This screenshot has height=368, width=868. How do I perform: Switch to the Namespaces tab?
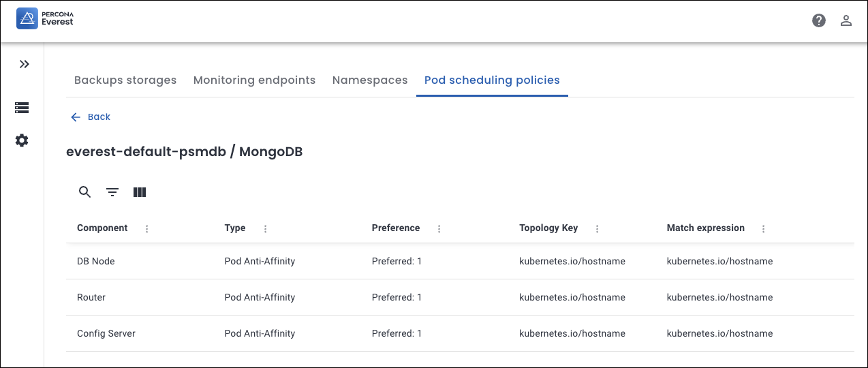point(370,80)
